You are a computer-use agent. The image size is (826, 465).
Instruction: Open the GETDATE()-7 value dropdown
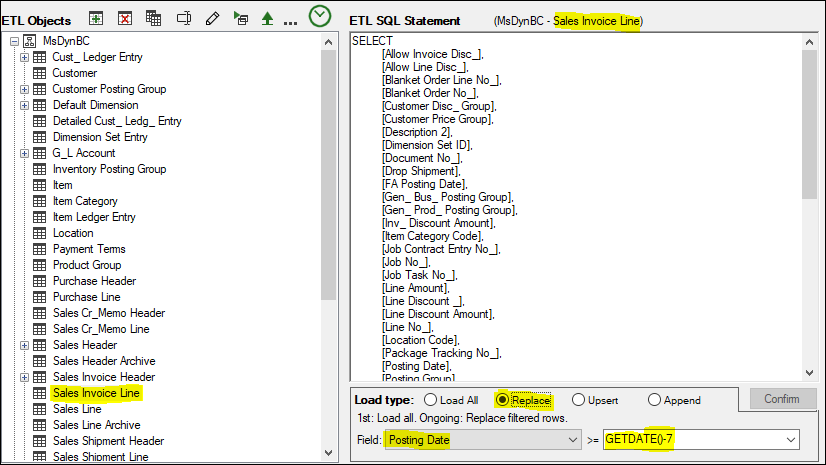790,440
